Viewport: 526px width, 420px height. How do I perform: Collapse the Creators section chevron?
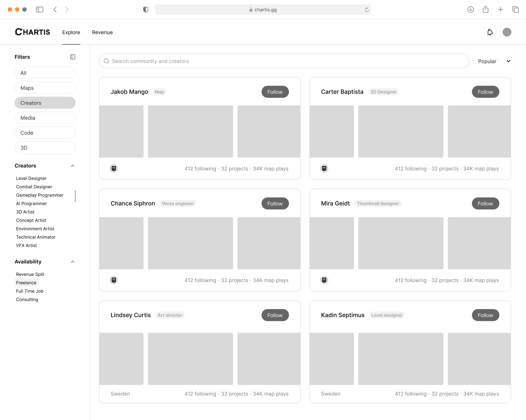73,166
